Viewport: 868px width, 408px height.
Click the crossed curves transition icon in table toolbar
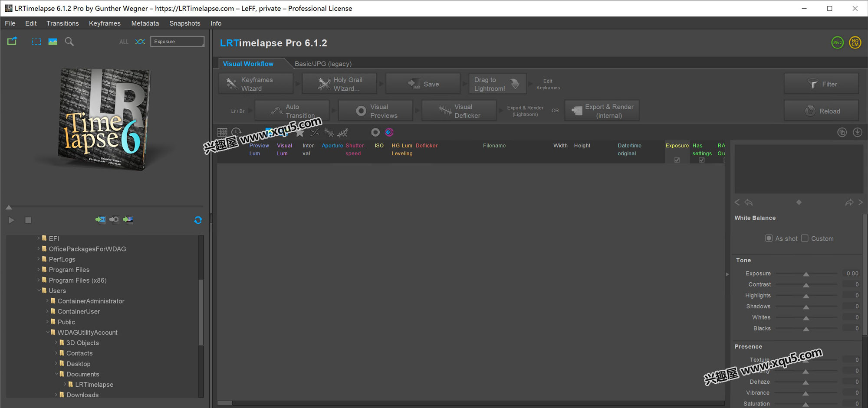(x=315, y=132)
